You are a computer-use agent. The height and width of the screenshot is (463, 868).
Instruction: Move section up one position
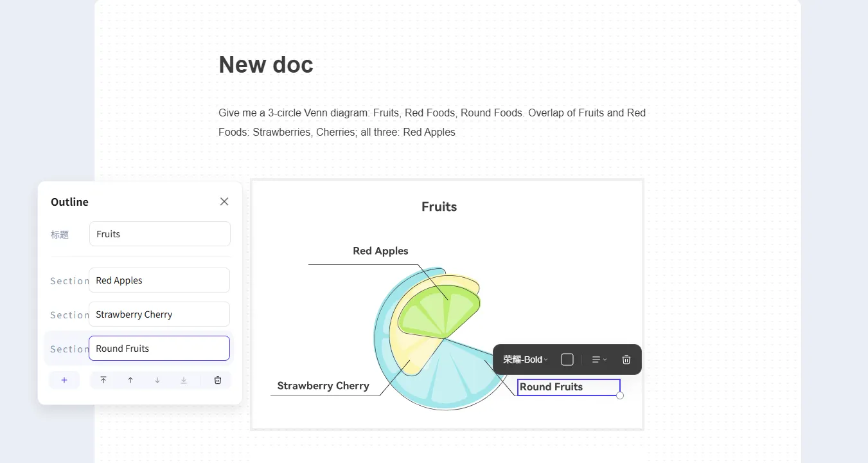tap(130, 380)
